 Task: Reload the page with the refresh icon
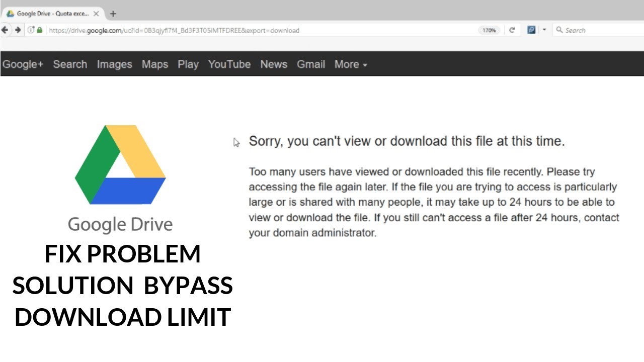pos(512,30)
